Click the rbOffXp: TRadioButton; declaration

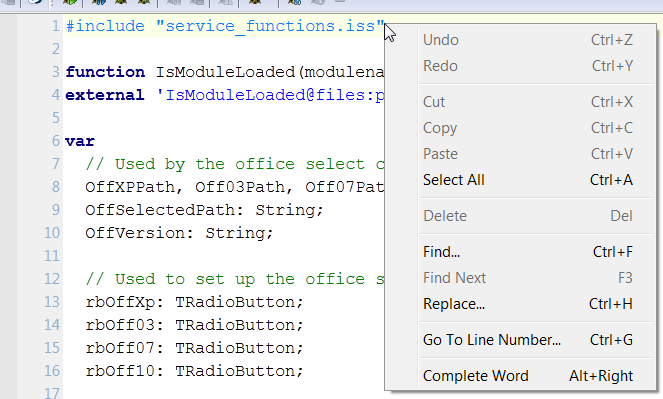click(195, 302)
